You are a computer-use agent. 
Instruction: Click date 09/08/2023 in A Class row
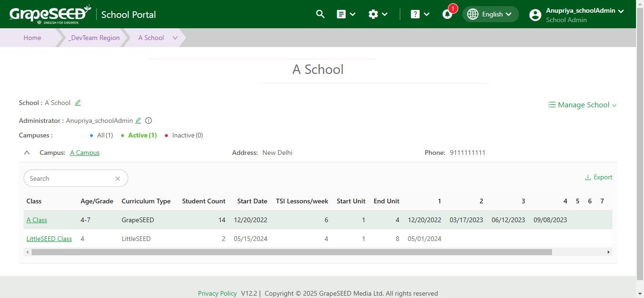[x=550, y=220]
